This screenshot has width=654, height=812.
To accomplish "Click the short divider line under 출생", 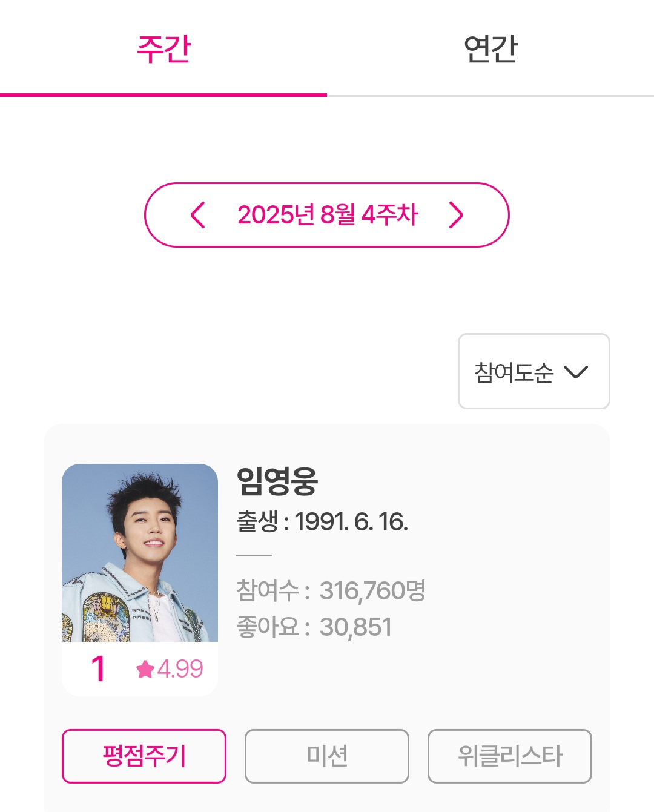I will 254,555.
